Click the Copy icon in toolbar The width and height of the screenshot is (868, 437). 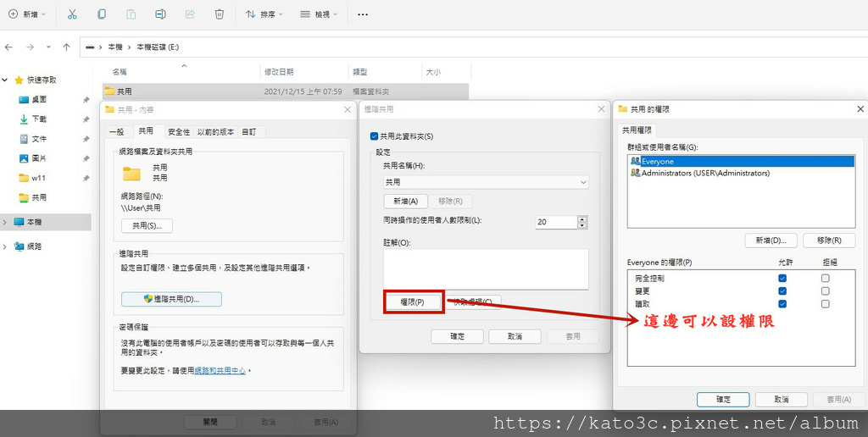pyautogui.click(x=102, y=14)
